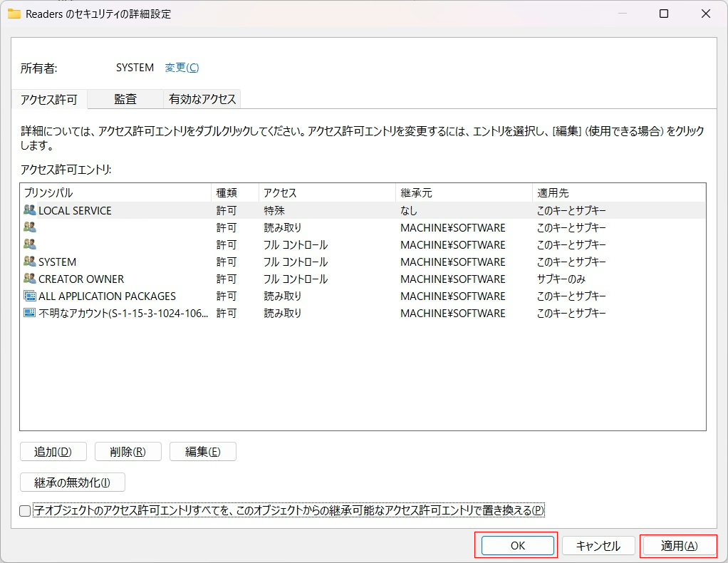Screen dimensions: 728x563
Task: Maximize the Readers security settings window
Action: tap(664, 14)
